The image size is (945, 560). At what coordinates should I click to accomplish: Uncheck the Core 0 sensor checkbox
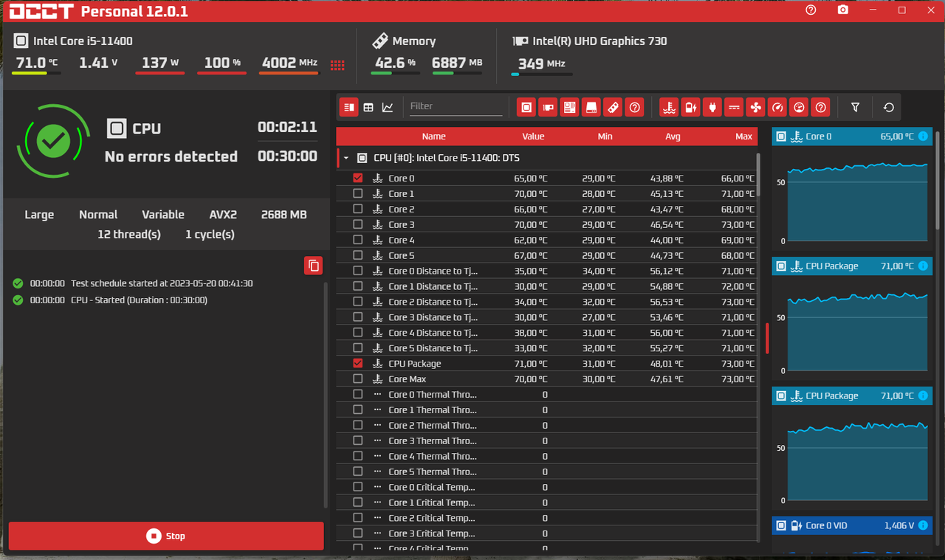(358, 178)
